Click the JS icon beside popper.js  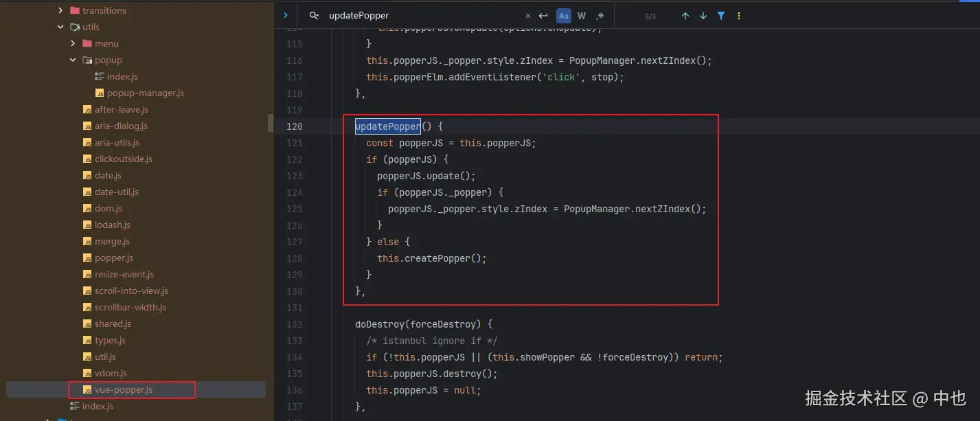tap(87, 258)
